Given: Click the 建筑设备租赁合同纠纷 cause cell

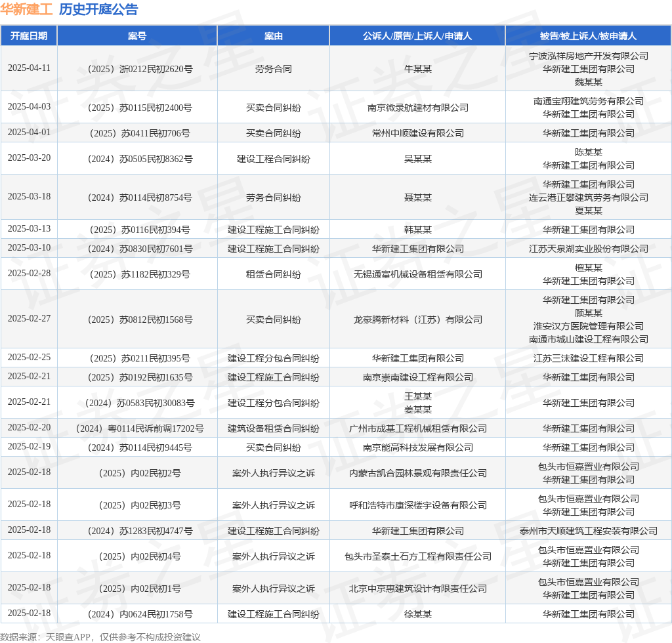Looking at the screenshot, I should tap(274, 428).
